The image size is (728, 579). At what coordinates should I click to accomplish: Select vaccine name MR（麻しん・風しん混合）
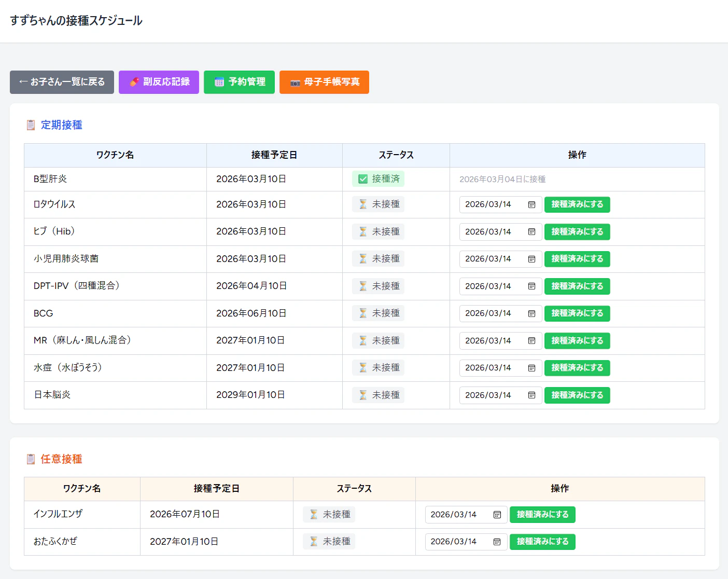[82, 340]
